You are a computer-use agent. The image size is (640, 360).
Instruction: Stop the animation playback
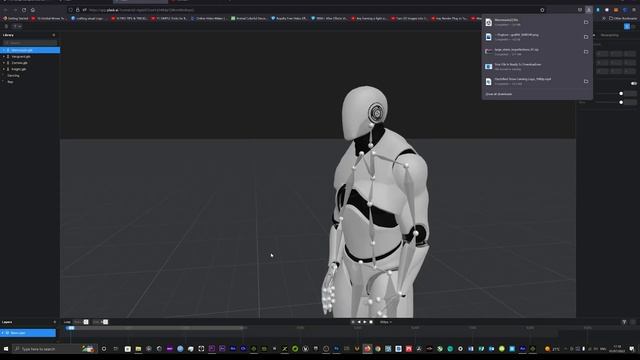point(371,322)
